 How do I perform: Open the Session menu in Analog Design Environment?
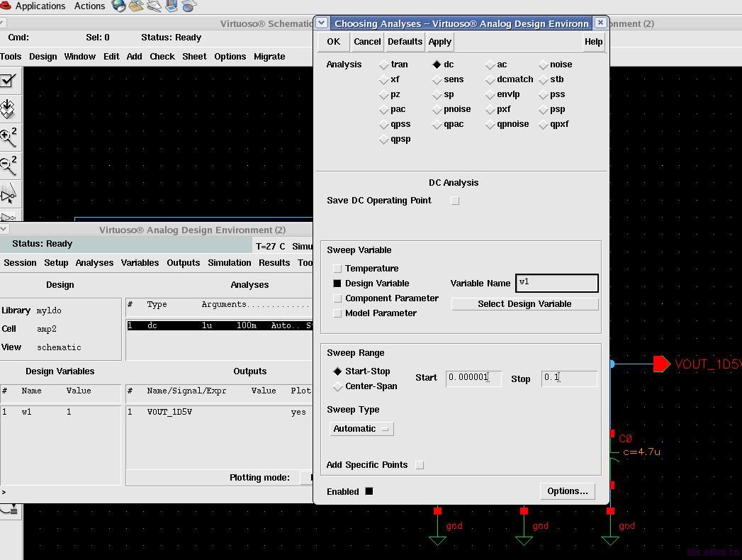coord(20,263)
